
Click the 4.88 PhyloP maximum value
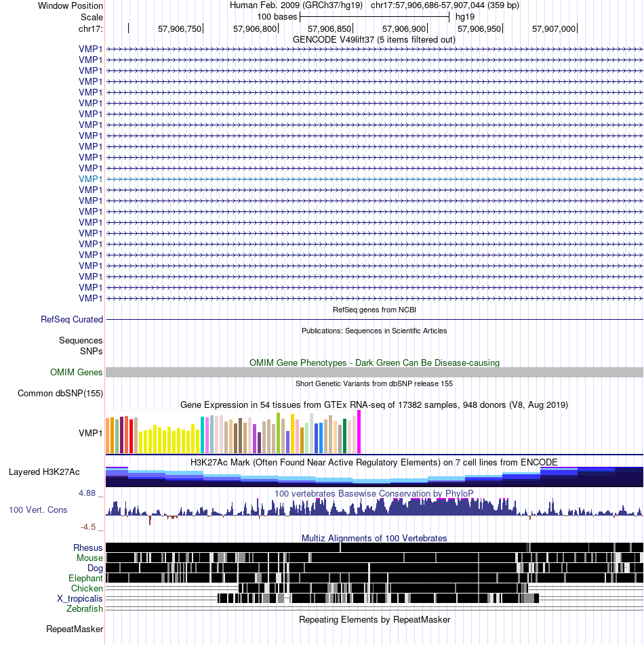(87, 493)
